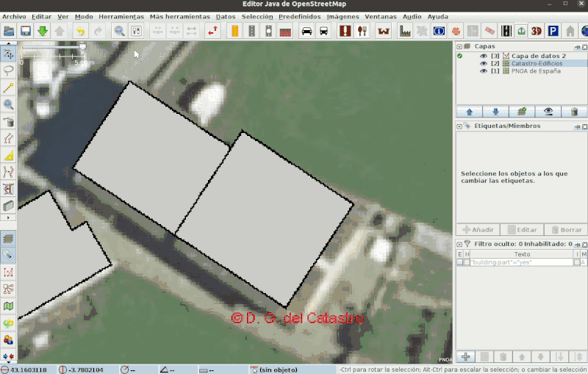Click the yellow Undo arrow
This screenshot has width=588, height=374.
tap(80, 31)
